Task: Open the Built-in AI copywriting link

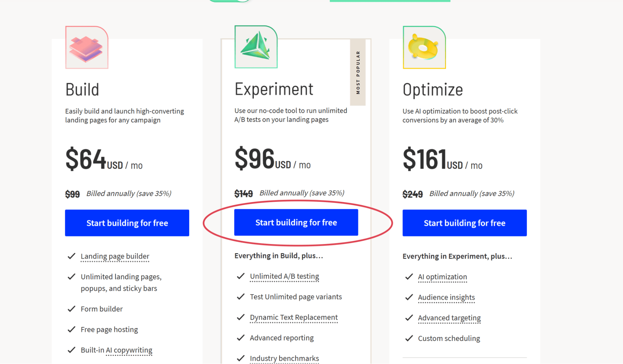Action: 117,350
